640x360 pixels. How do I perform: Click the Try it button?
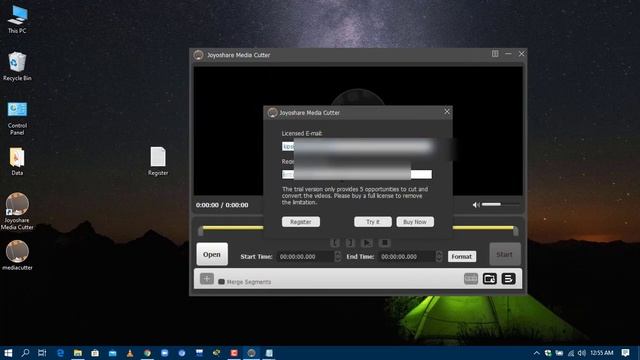point(373,222)
